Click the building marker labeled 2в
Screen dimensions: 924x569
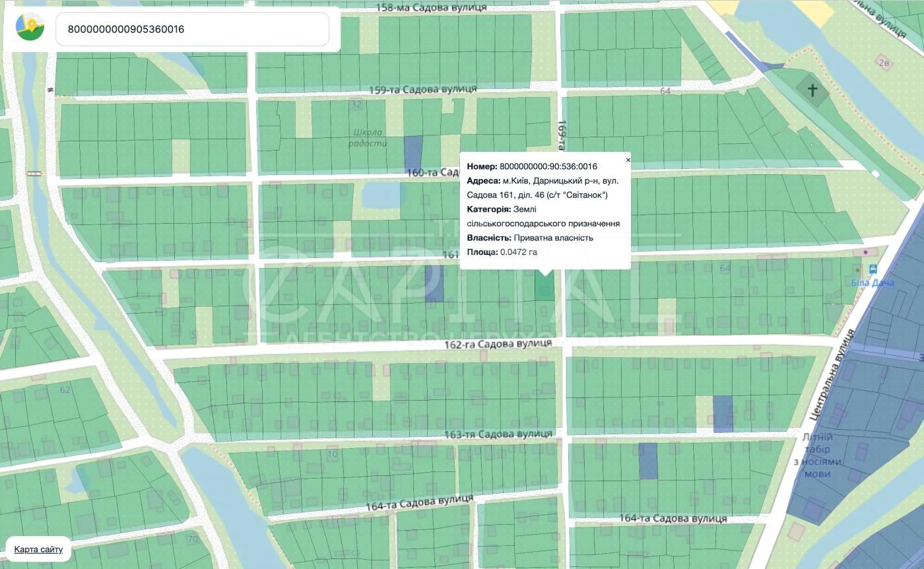884,63
